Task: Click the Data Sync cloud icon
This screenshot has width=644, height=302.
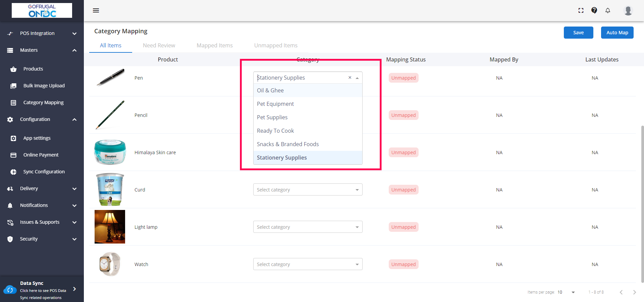Action: (10, 290)
